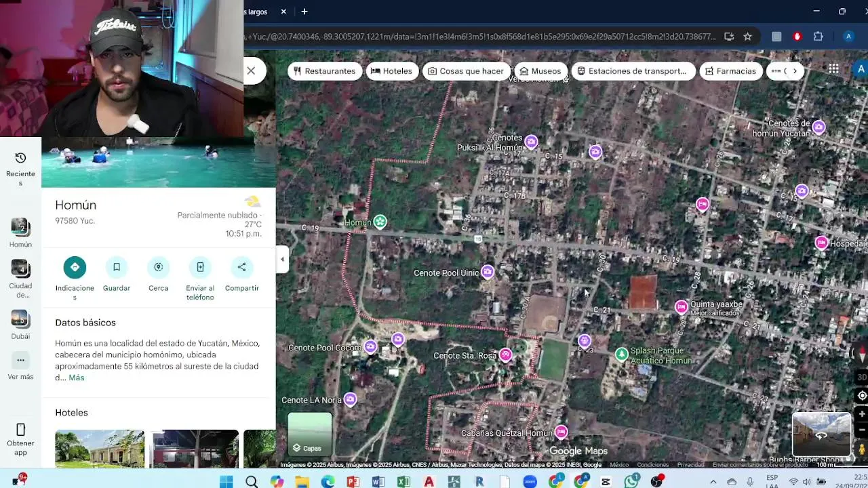This screenshot has width=868, height=488.
Task: Open Word from the taskbar
Action: pos(378,482)
